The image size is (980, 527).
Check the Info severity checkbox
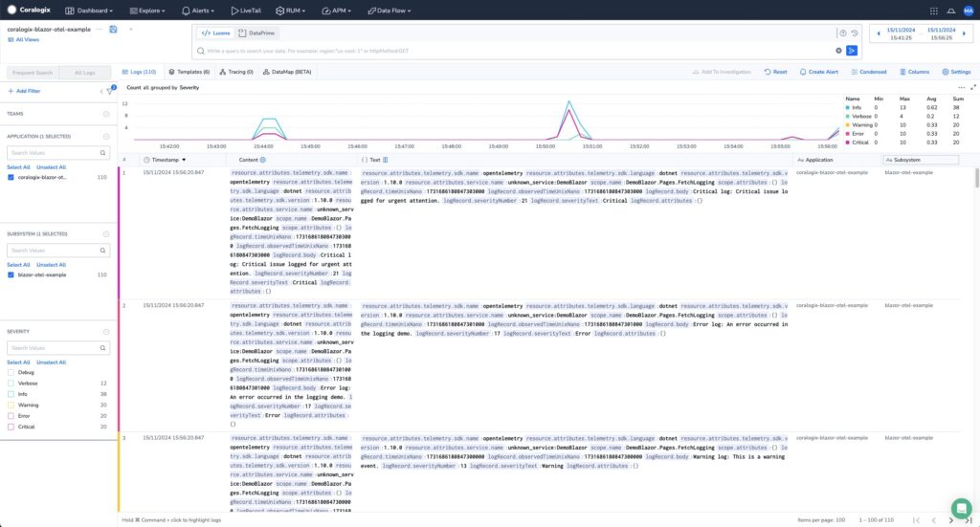[x=11, y=394]
